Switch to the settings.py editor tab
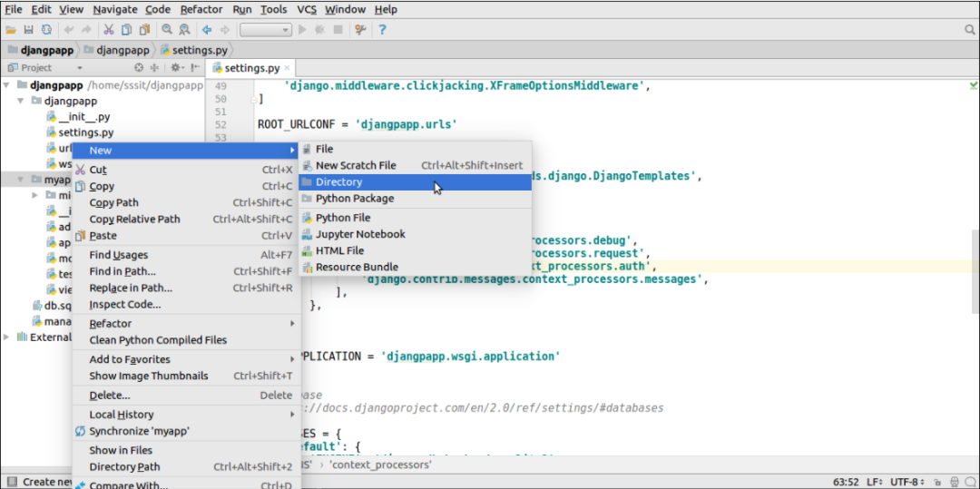 [251, 68]
